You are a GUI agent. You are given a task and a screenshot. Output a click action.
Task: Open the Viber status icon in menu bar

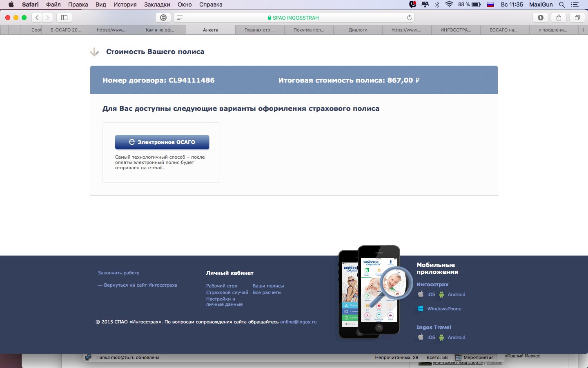click(413, 4)
